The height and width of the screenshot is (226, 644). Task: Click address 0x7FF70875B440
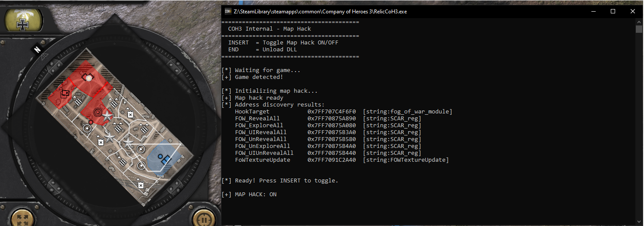point(332,153)
